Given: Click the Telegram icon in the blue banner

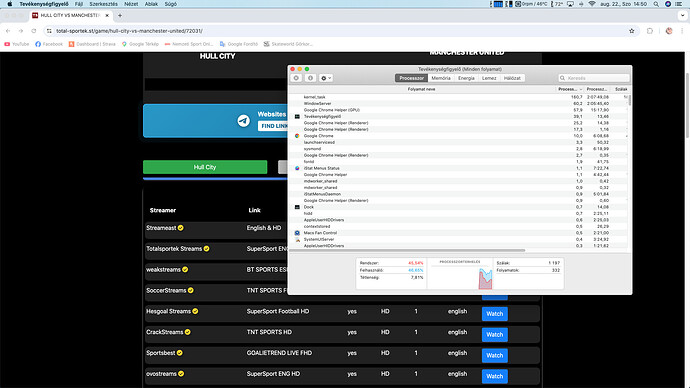Looking at the screenshot, I should point(243,121).
